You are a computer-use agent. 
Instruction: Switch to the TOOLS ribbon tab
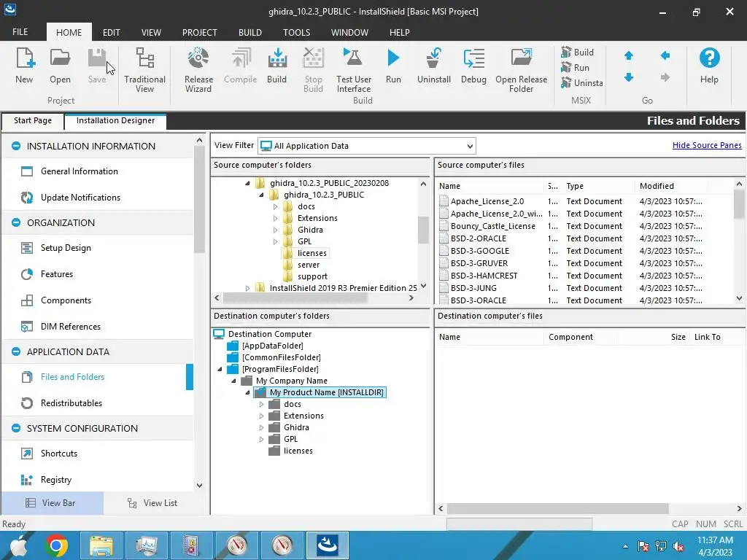pos(296,32)
